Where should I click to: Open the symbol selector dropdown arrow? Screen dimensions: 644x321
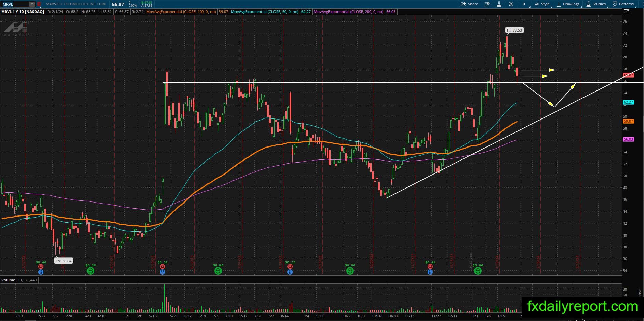[x=32, y=4]
